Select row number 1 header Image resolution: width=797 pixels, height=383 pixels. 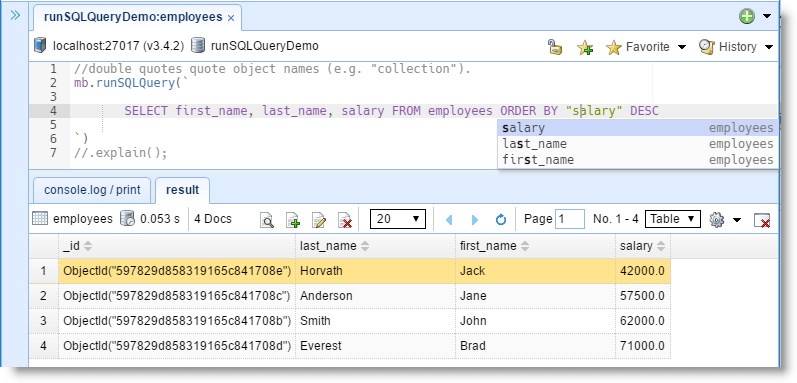44,271
